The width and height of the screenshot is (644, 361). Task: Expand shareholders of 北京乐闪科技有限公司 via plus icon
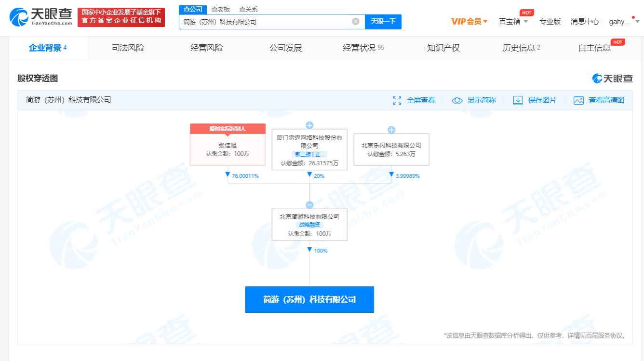391,129
